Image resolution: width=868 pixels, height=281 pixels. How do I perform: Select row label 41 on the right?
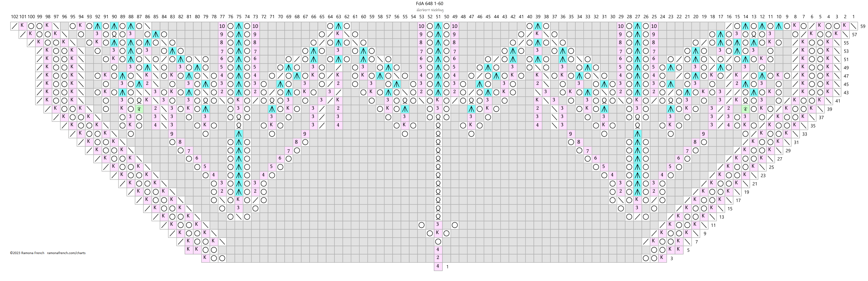pyautogui.click(x=838, y=101)
